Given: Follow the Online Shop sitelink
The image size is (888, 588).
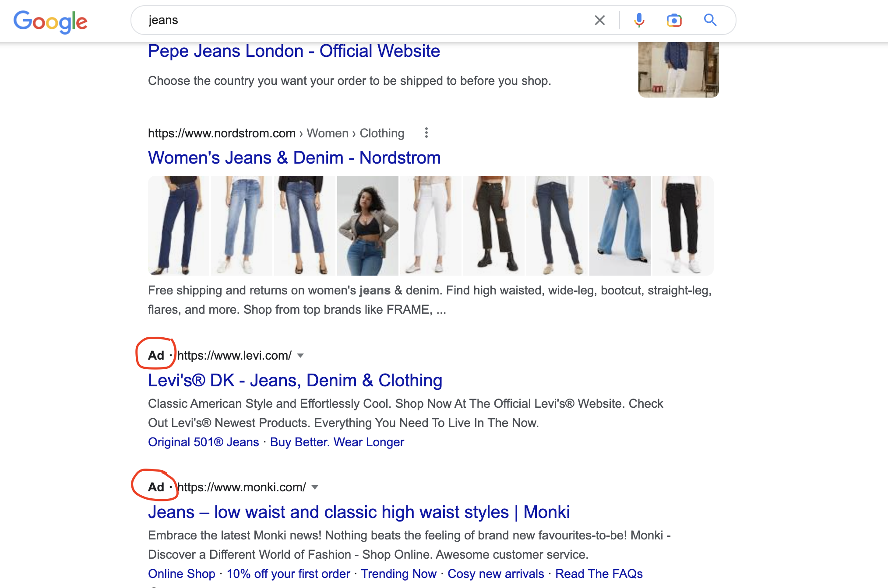Looking at the screenshot, I should pos(182,574).
